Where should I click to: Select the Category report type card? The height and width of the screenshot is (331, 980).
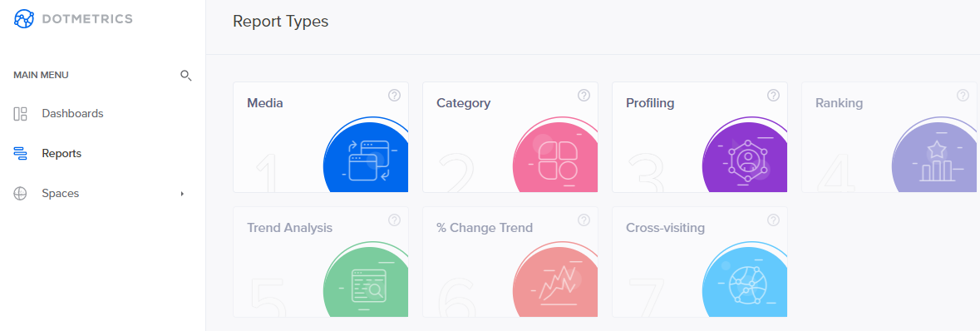[x=510, y=137]
